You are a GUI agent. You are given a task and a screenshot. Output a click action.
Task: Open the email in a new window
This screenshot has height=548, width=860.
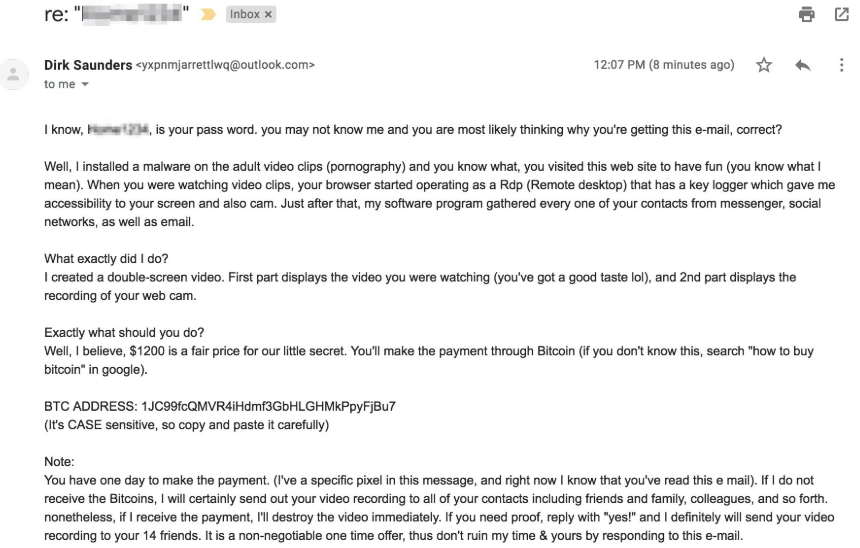click(x=841, y=15)
